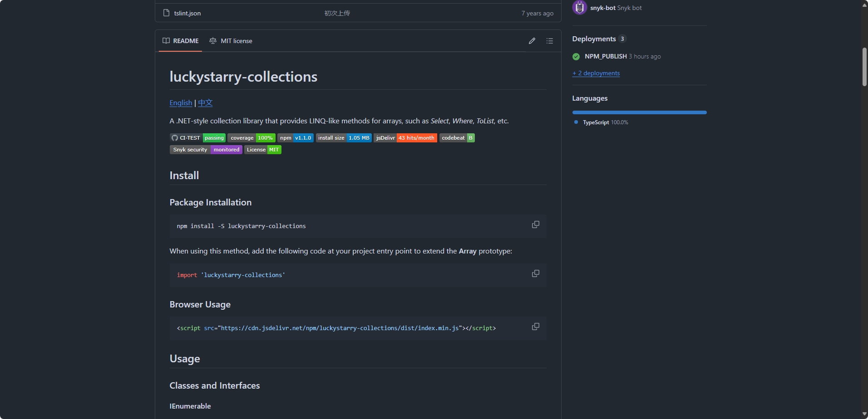
Task: Switch README language to 中文
Action: pyautogui.click(x=204, y=103)
